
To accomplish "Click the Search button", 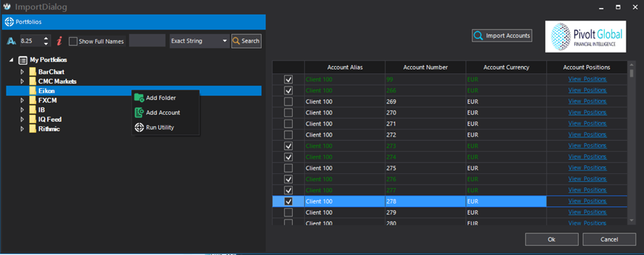I will [246, 41].
